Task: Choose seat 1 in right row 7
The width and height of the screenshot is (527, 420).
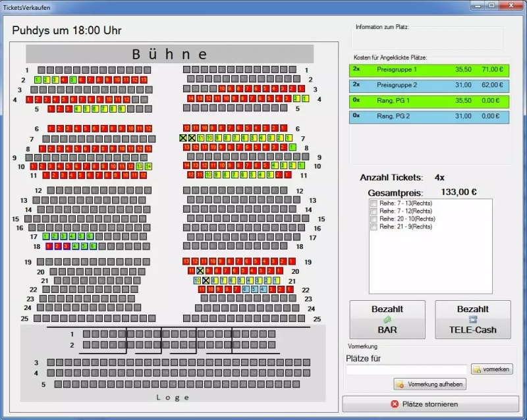Action: click(289, 138)
